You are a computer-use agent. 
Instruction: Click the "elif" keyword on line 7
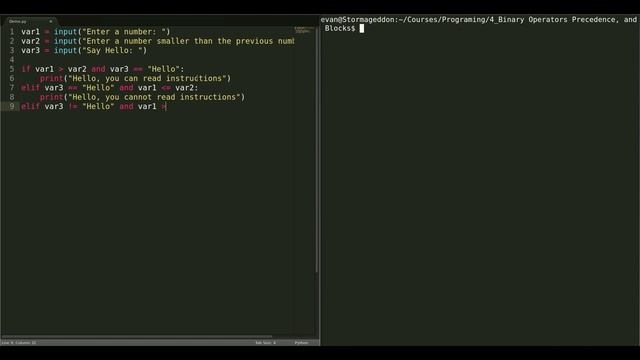[x=31, y=88]
